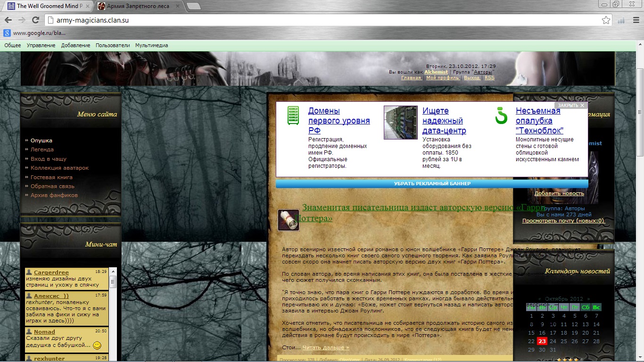The width and height of the screenshot is (644, 362).
Task: Select day 23 in news calendar
Action: tap(542, 341)
